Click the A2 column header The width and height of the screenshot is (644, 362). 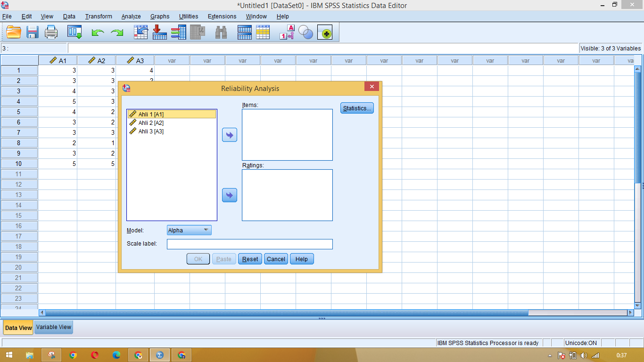97,60
